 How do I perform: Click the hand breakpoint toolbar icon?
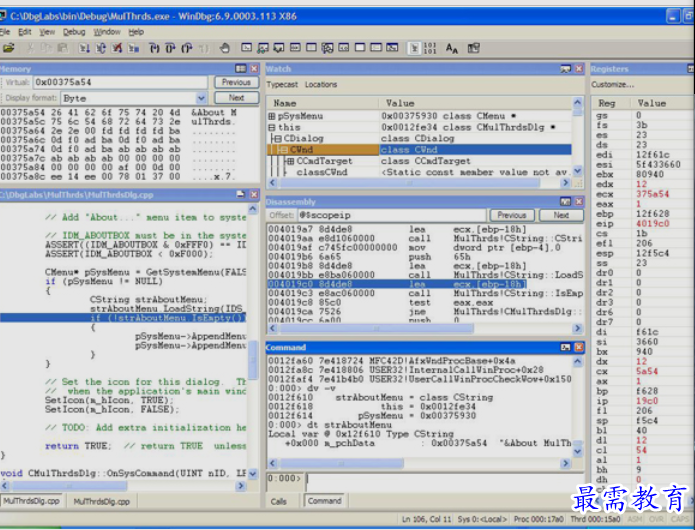coord(225,48)
